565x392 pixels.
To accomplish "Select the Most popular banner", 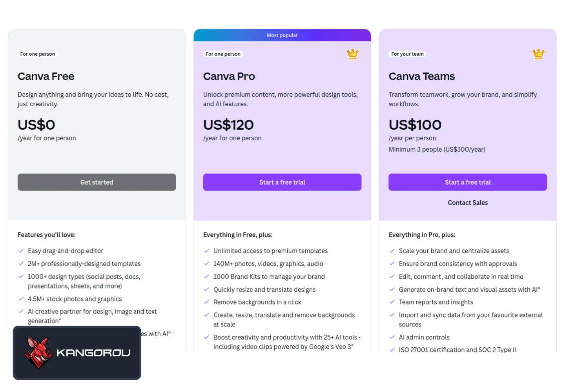I will coord(282,35).
